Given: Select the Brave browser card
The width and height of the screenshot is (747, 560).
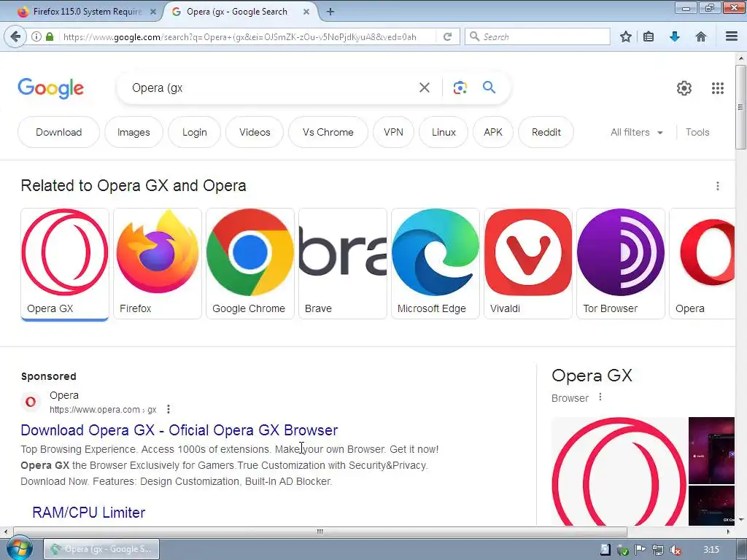Looking at the screenshot, I should click(343, 264).
